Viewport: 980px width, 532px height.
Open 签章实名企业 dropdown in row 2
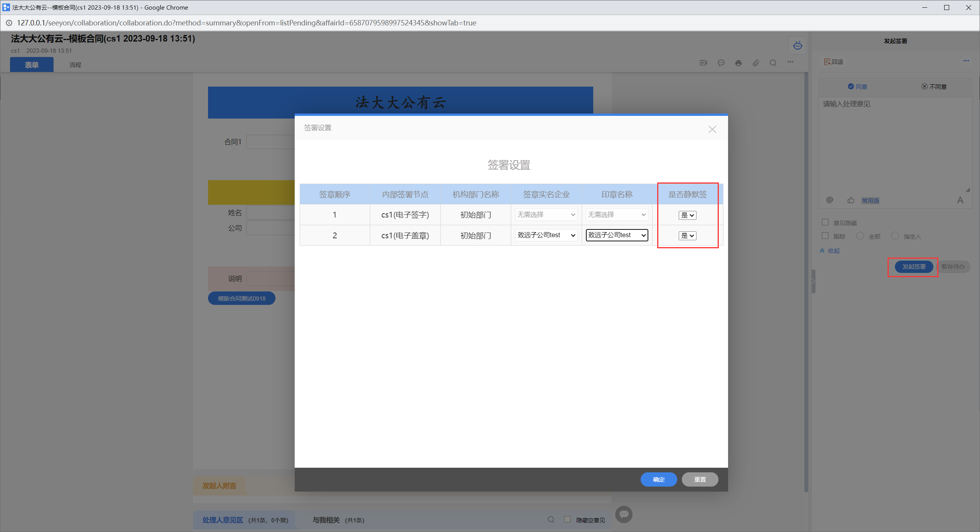546,235
